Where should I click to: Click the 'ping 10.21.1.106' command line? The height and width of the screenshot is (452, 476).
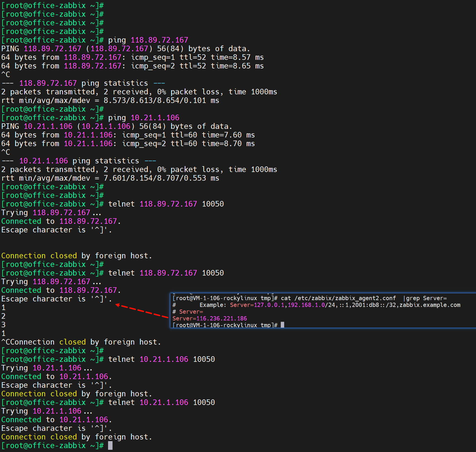click(x=143, y=118)
